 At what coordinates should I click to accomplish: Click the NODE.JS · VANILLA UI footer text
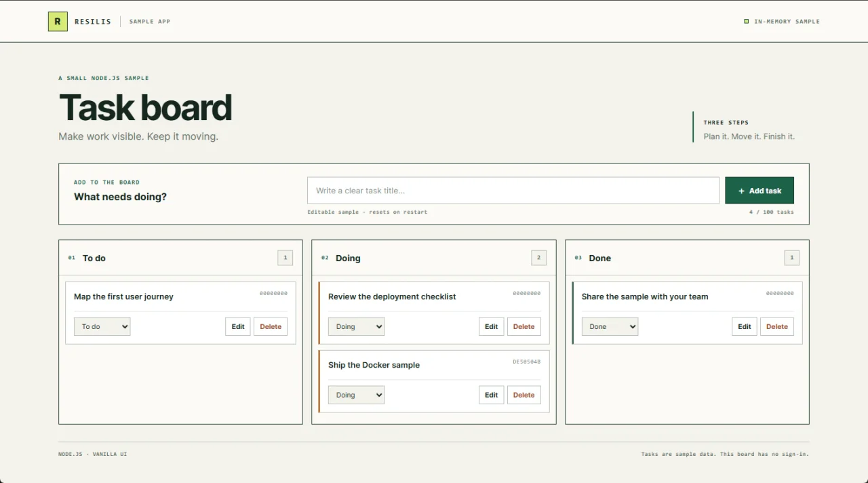click(x=93, y=454)
